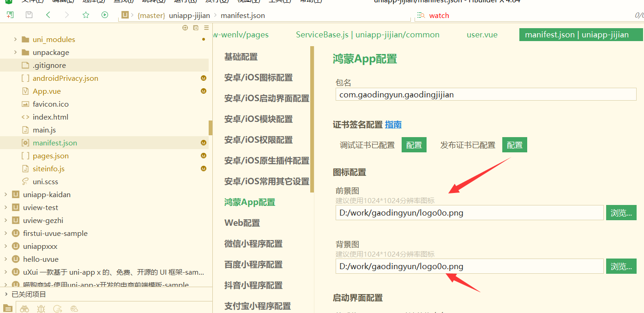Click the index.html code file icon

[x=25, y=117]
